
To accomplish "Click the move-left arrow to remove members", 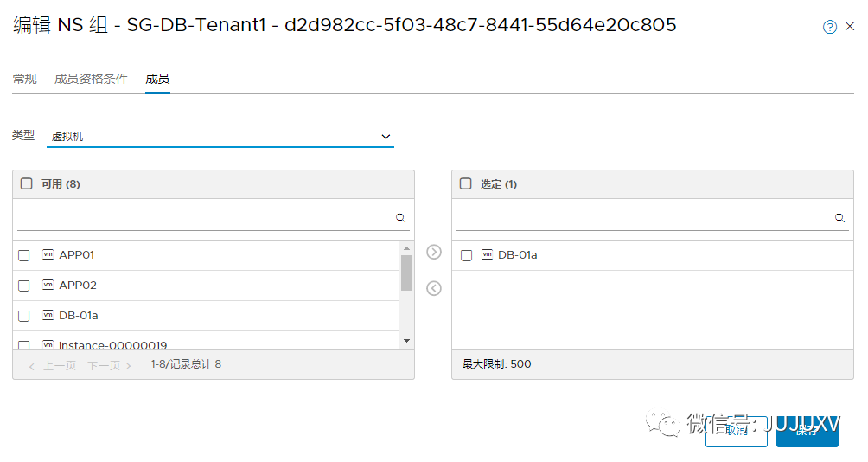I will (x=434, y=288).
